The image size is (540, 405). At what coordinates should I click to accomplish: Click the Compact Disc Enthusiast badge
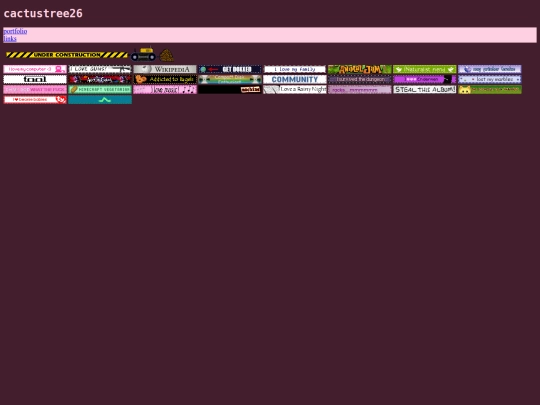(230, 80)
